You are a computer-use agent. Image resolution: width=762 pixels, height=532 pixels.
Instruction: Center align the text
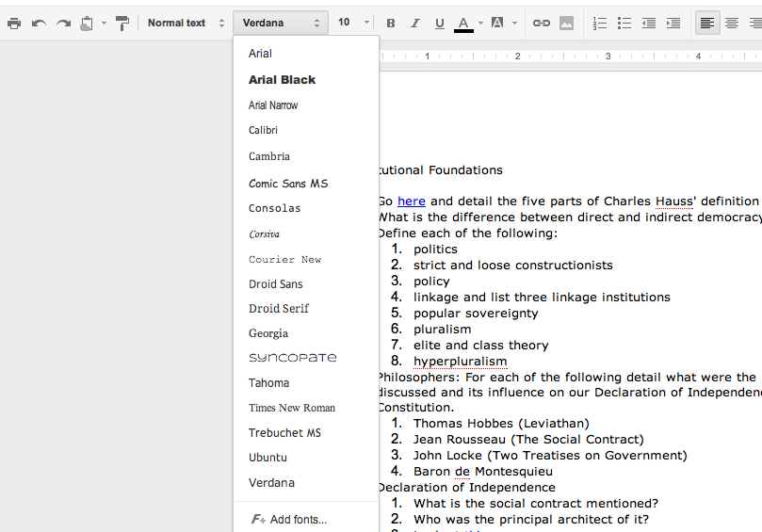(x=731, y=23)
